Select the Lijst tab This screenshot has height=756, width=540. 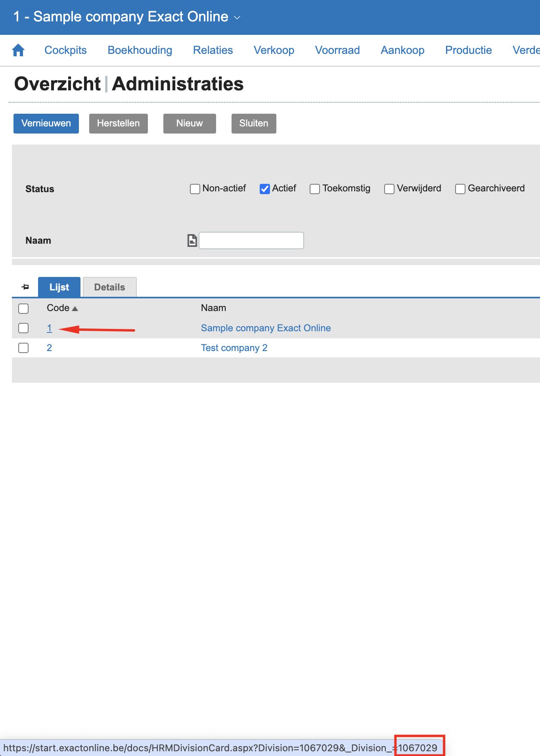click(x=59, y=287)
